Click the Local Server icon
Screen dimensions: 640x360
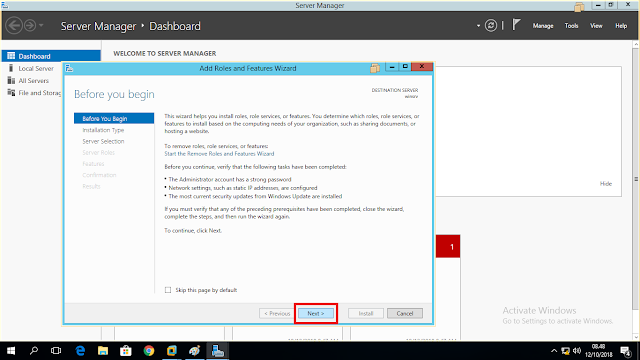(x=11, y=68)
